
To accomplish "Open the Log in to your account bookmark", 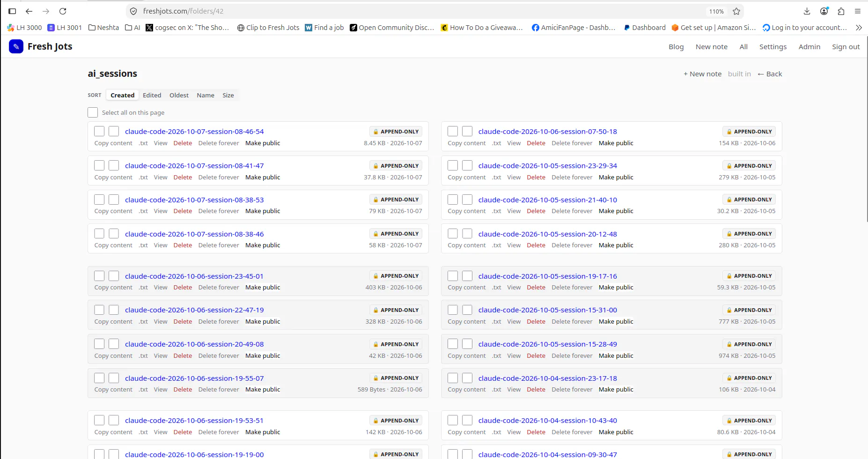I will [x=805, y=28].
